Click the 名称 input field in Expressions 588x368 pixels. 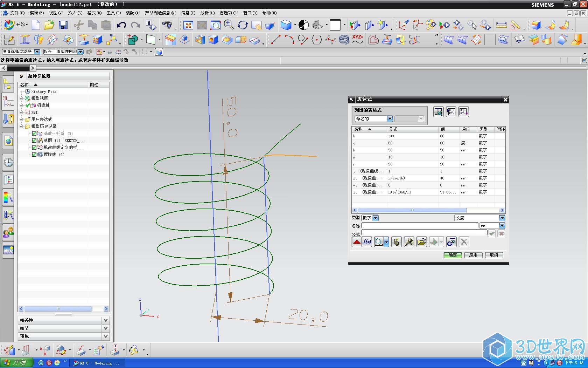(420, 226)
